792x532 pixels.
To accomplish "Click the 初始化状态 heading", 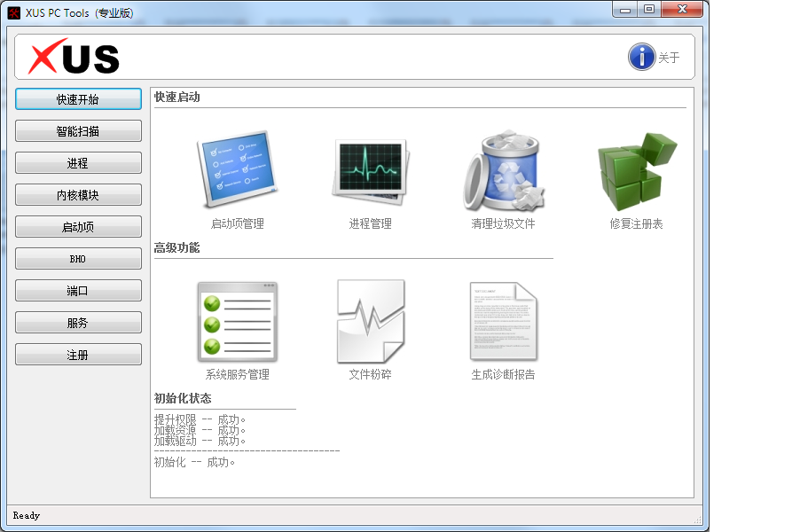I will 183,398.
